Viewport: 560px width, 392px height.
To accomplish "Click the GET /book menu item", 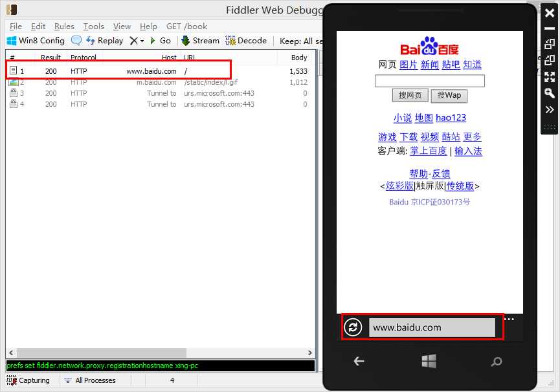I will coord(186,27).
